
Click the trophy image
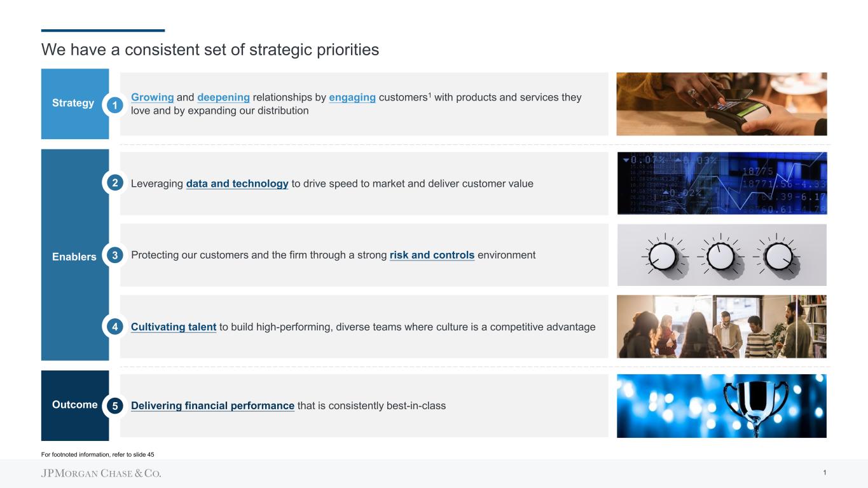pyautogui.click(x=722, y=405)
